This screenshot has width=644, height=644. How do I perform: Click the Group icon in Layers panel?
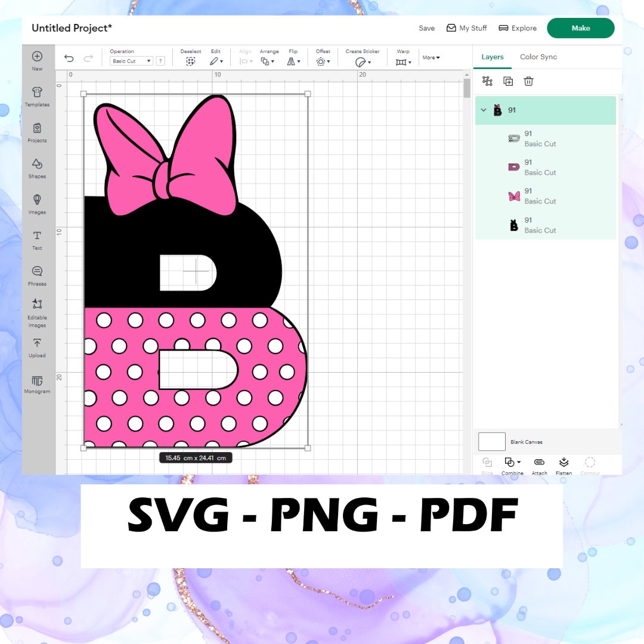[487, 81]
